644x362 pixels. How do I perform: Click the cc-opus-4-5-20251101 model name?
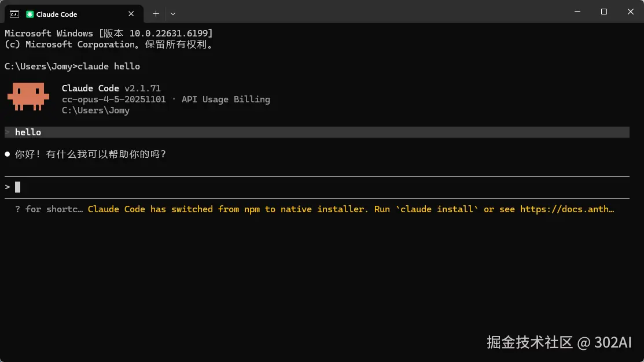(114, 99)
